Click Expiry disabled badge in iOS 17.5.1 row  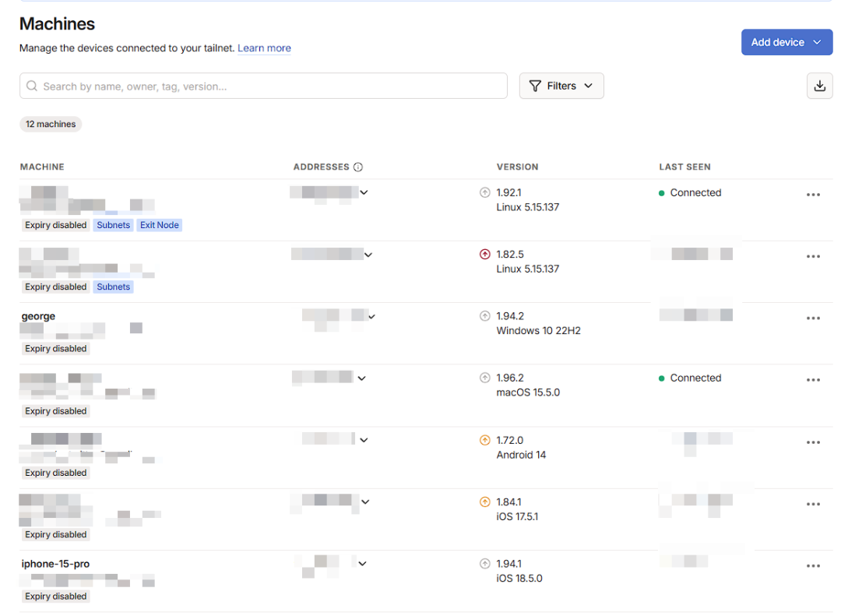(55, 534)
